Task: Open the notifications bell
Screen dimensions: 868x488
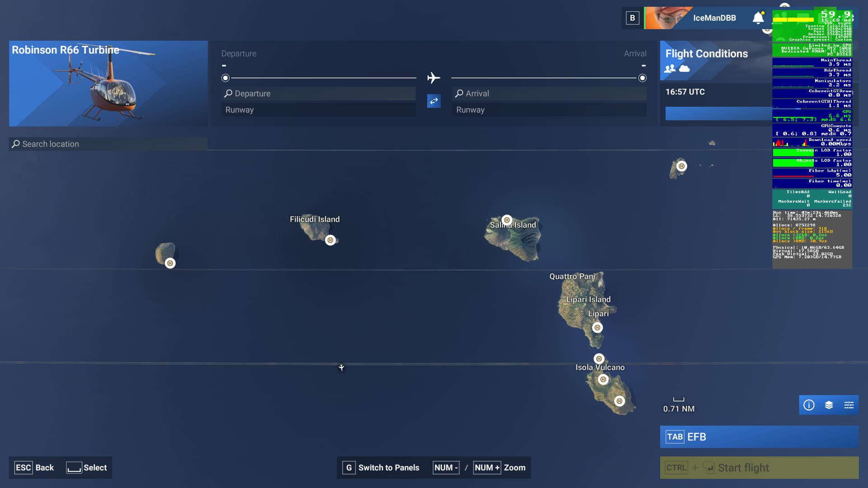Action: (758, 18)
